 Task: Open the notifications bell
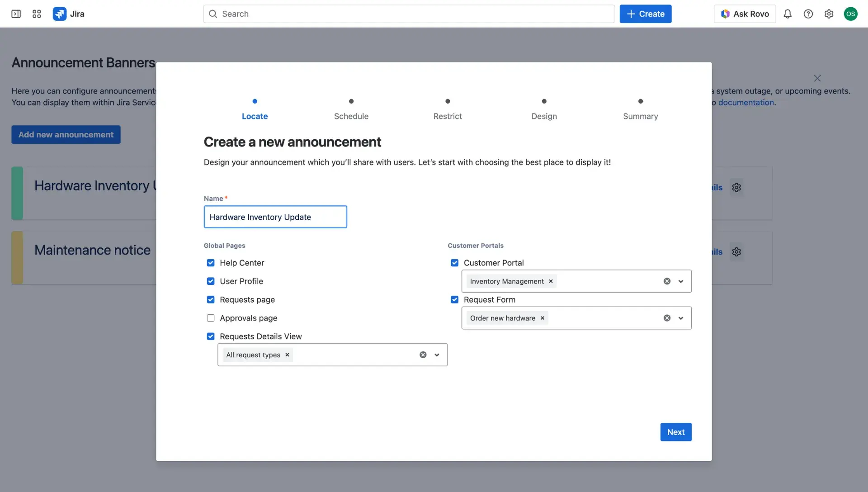pos(788,14)
